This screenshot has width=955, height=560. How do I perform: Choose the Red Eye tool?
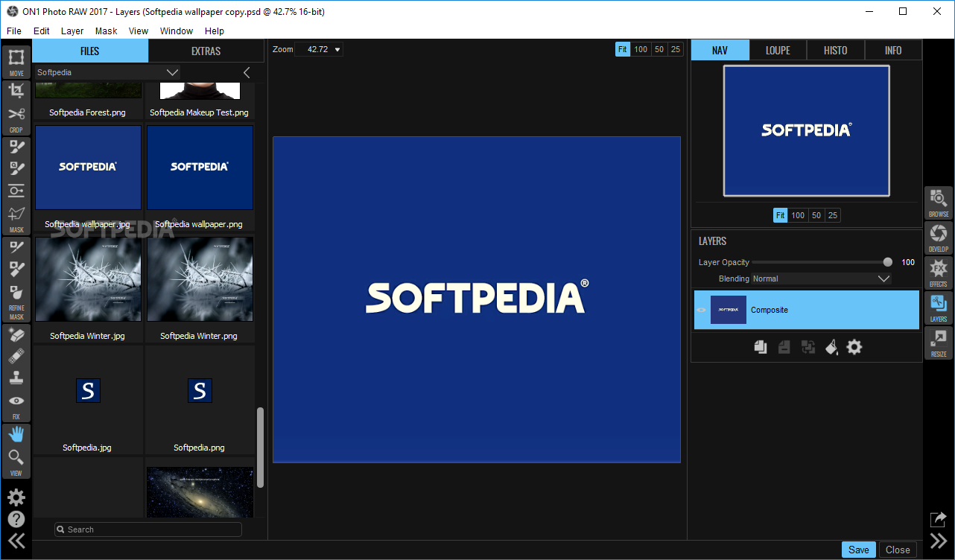pyautogui.click(x=16, y=401)
